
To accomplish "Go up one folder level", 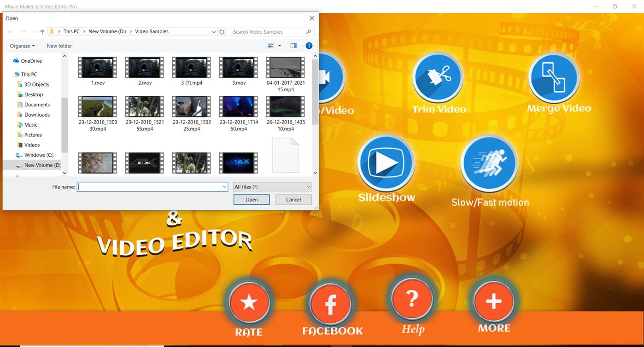I will click(42, 32).
